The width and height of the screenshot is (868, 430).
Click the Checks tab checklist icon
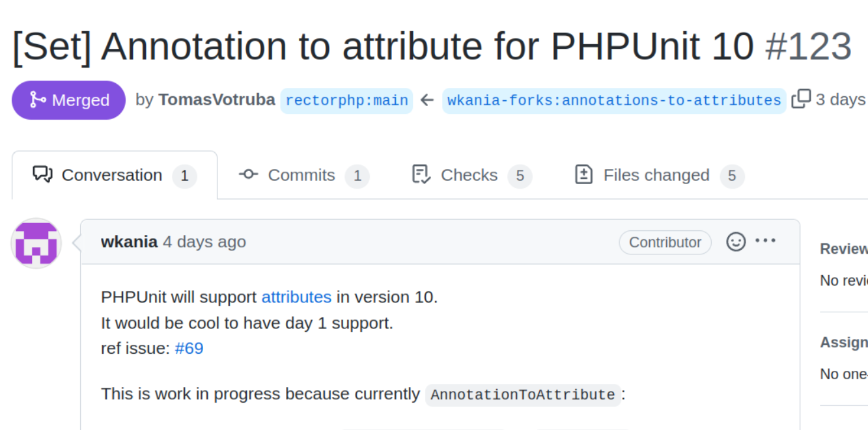421,174
